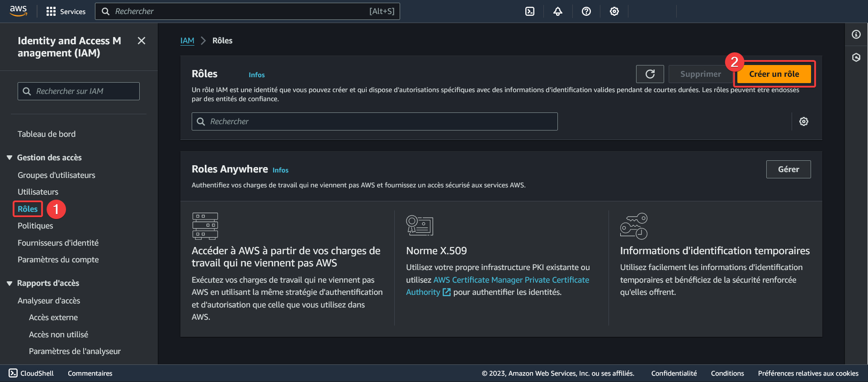Focus the top Rechercher search bar

[x=247, y=11]
